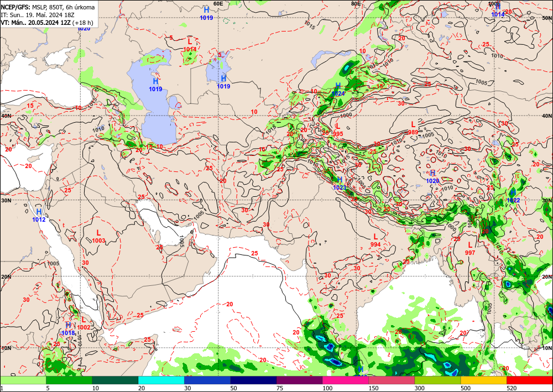Select the yellow-green 300–500 mm legend swatch
The image size is (553, 392).
(x=437, y=380)
